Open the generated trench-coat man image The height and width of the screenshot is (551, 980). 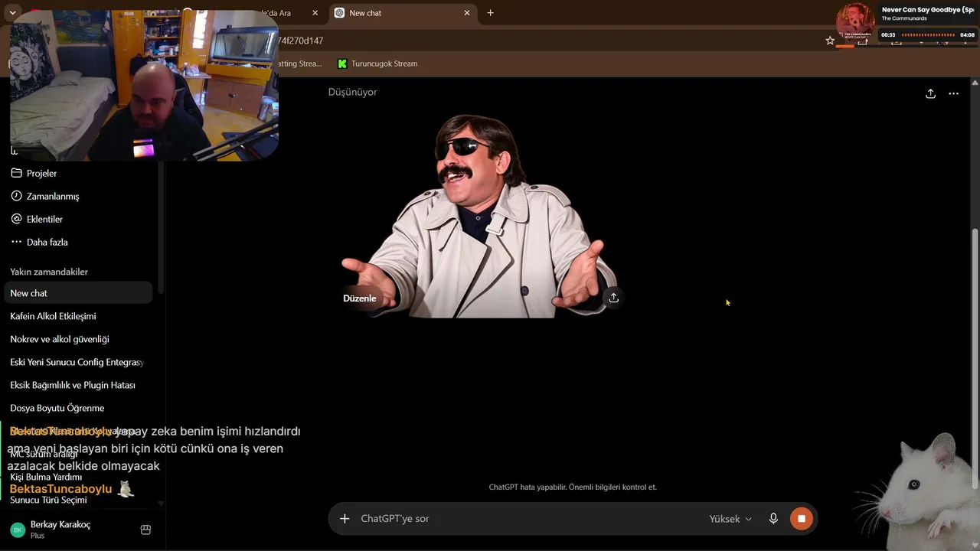(x=480, y=215)
